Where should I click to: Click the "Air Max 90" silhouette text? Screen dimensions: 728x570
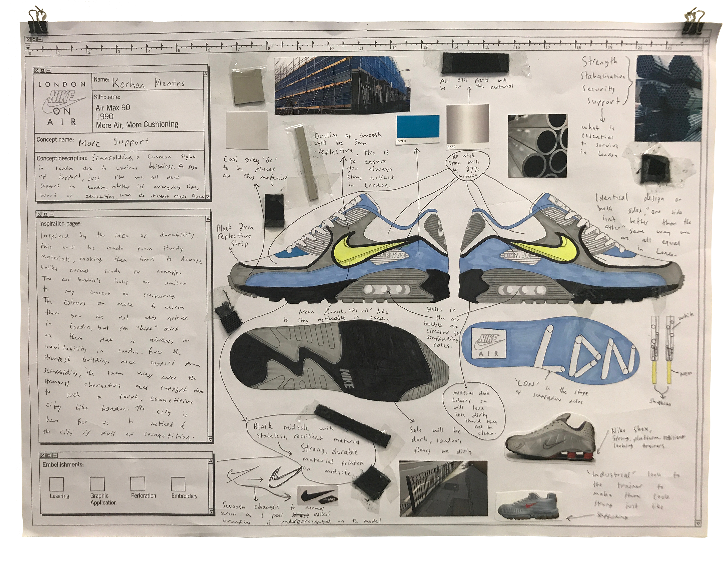[113, 107]
